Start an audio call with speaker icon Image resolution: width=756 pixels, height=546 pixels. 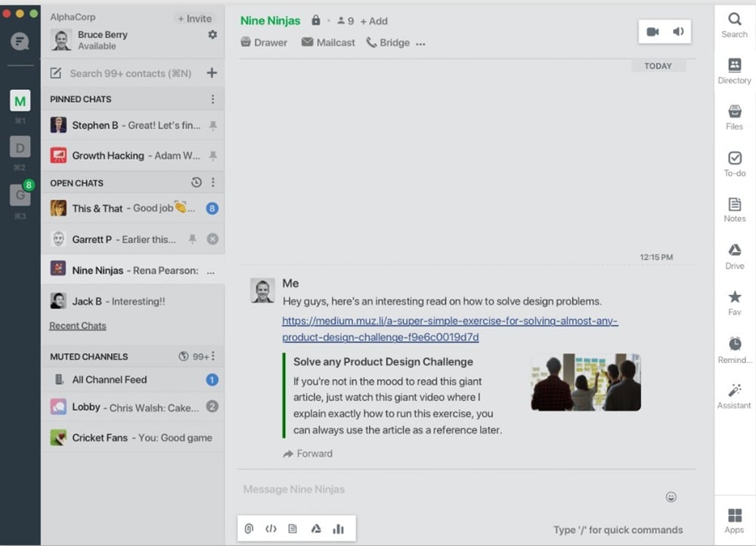coord(678,32)
